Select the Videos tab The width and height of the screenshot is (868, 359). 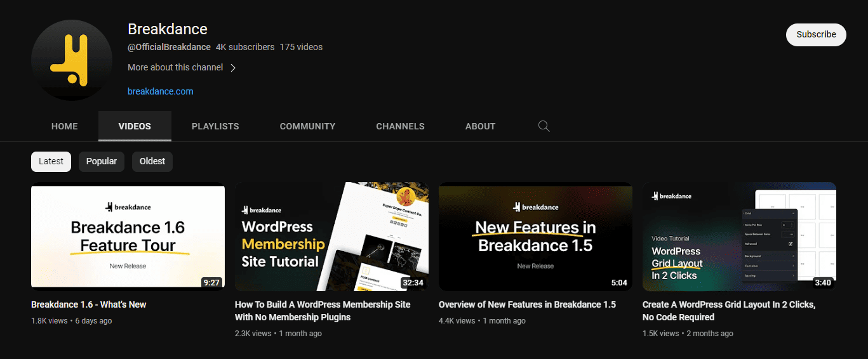[135, 126]
